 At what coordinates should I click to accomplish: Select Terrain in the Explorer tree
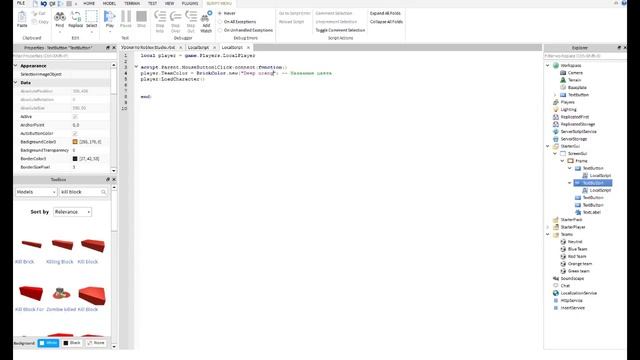(x=574, y=80)
